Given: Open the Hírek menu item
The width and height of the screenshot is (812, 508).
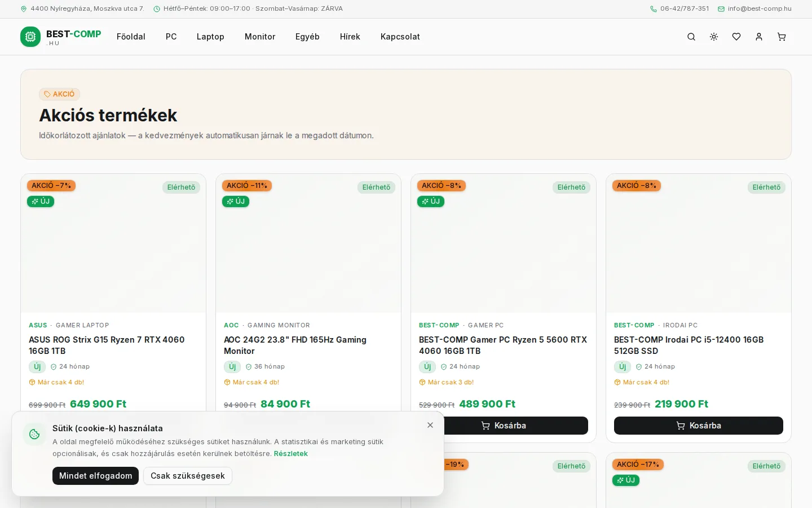Looking at the screenshot, I should click(350, 37).
